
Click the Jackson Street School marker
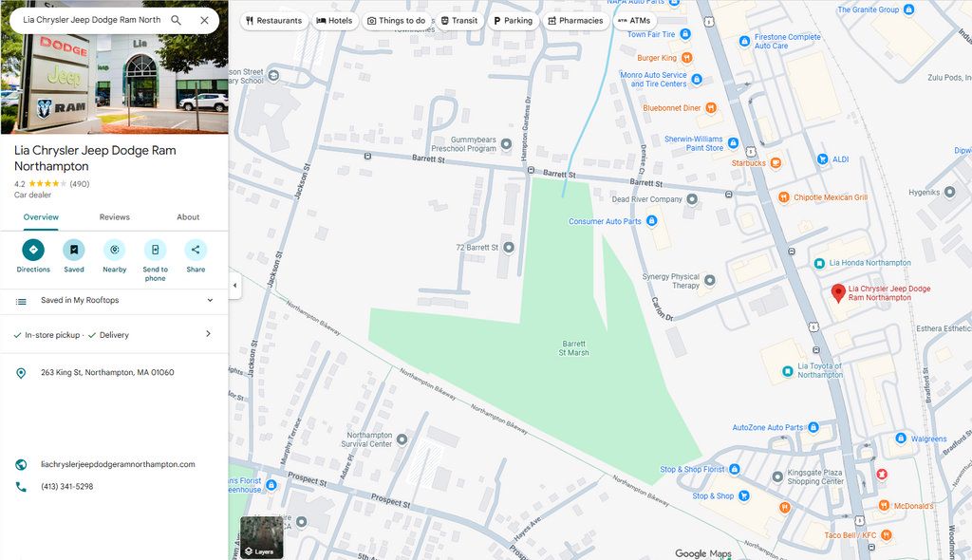(x=273, y=76)
